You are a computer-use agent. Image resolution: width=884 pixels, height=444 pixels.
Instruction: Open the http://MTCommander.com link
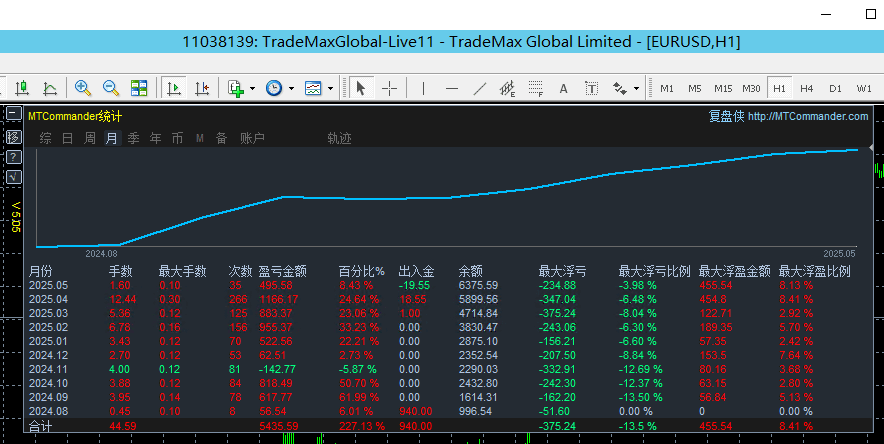[x=808, y=116]
